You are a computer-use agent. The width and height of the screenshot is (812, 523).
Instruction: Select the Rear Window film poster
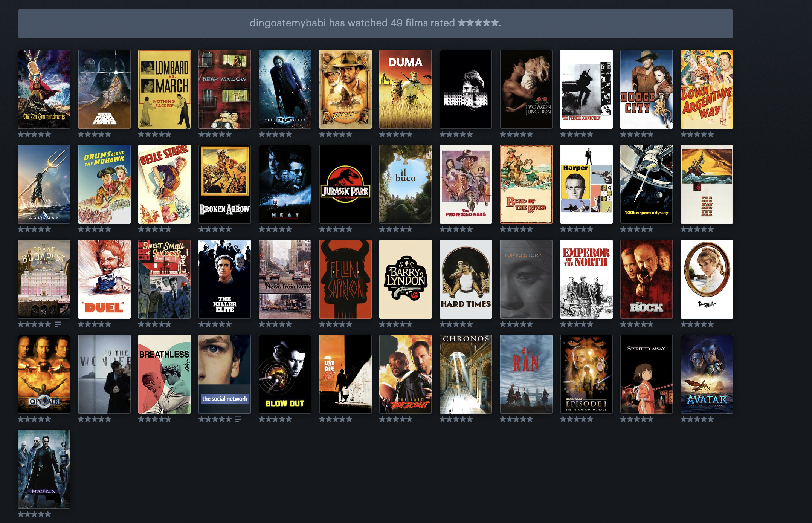(225, 89)
